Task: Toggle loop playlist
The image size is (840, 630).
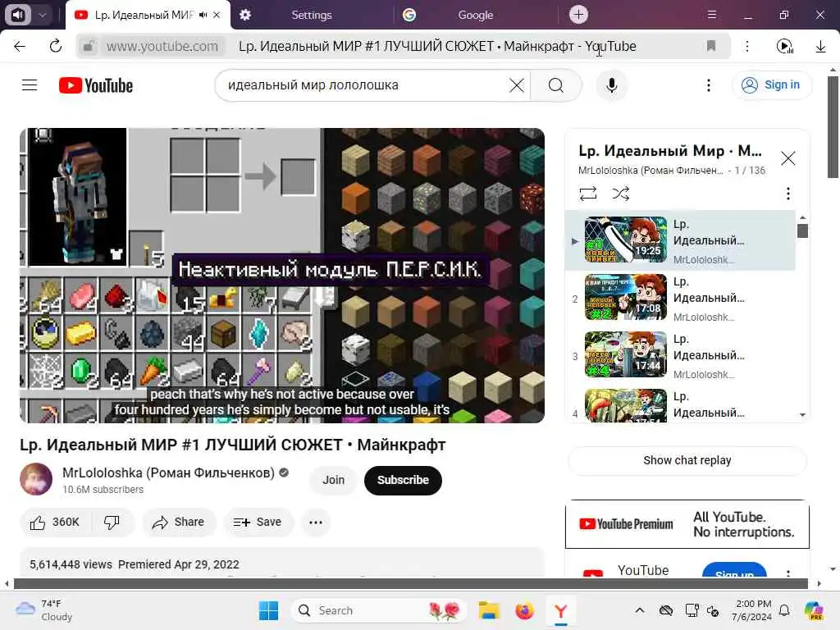Action: pyautogui.click(x=587, y=194)
